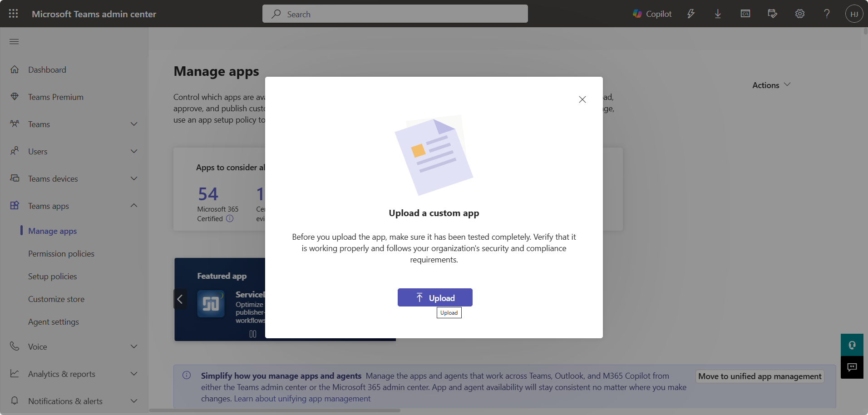Click the Help question mark icon

[827, 14]
